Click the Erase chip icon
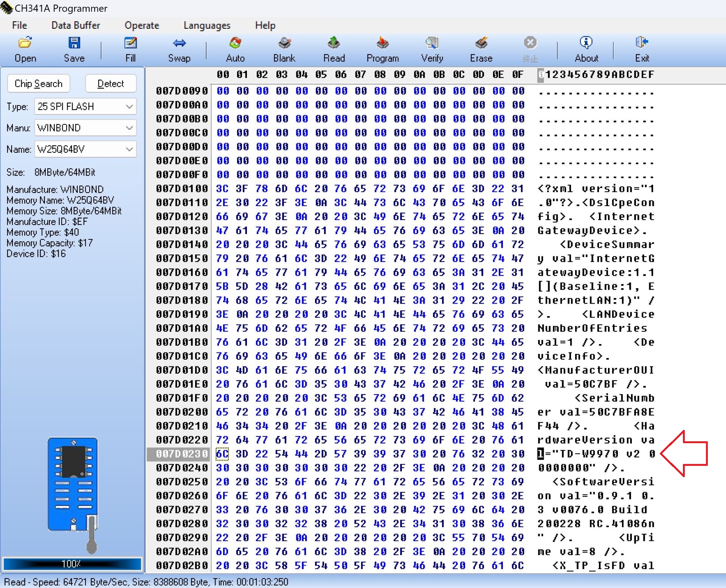 point(481,43)
